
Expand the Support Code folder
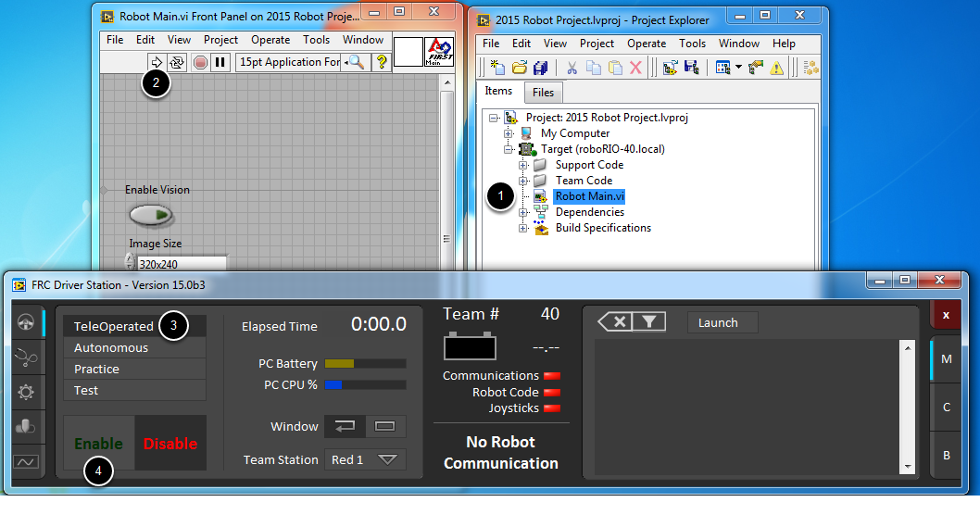coord(523,165)
